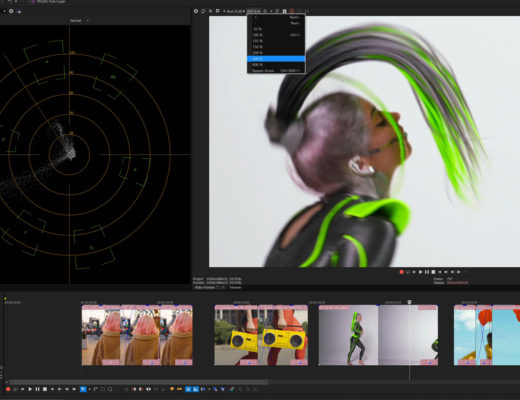Open video output FX in preview toolbar
This screenshot has height=400, width=520.
(x=210, y=11)
